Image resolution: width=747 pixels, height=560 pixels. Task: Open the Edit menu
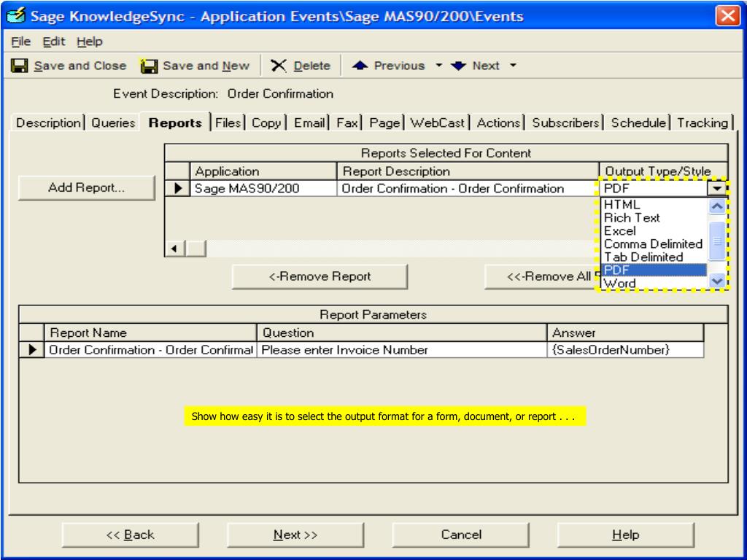tap(54, 42)
